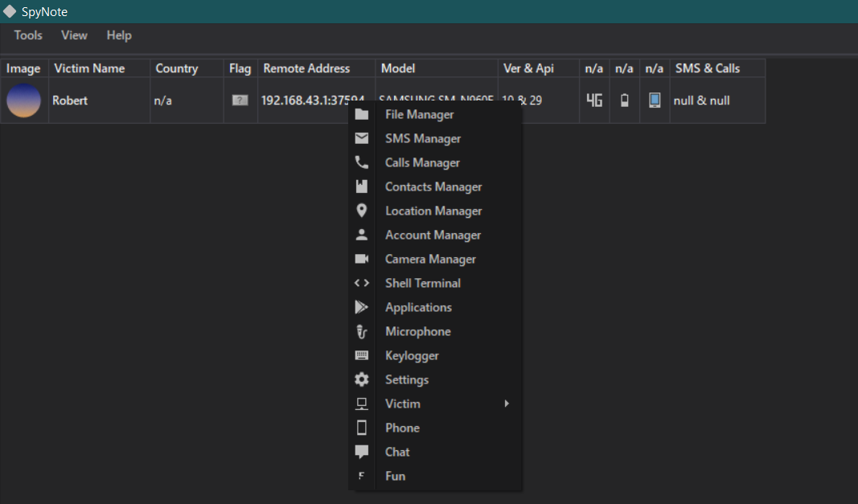Click the SMS Manager envelope icon
Screen dimensions: 858x504
(x=361, y=138)
